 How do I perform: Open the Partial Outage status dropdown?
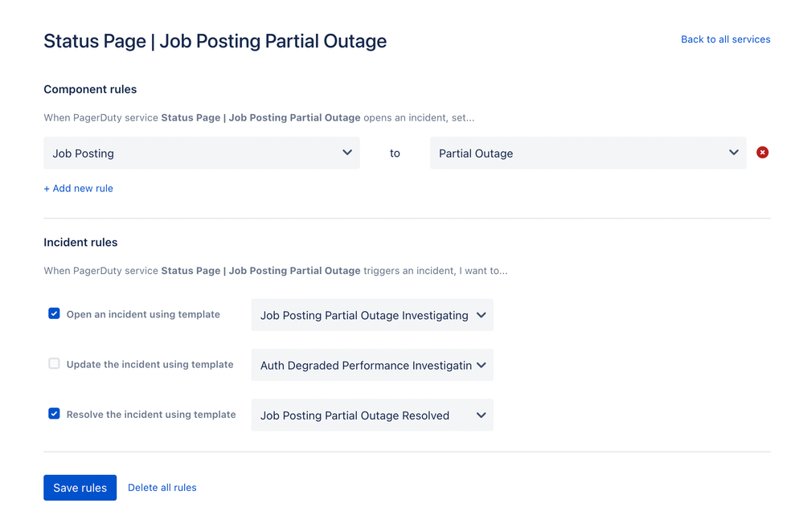[x=588, y=153]
